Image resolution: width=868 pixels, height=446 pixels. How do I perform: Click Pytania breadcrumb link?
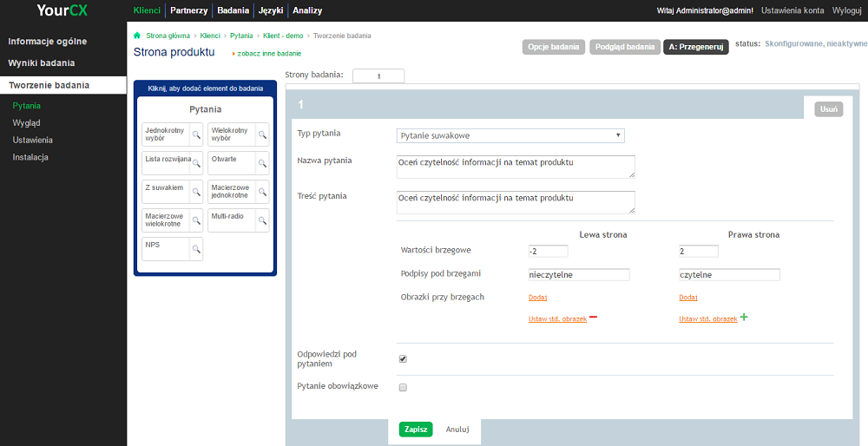pyautogui.click(x=241, y=36)
